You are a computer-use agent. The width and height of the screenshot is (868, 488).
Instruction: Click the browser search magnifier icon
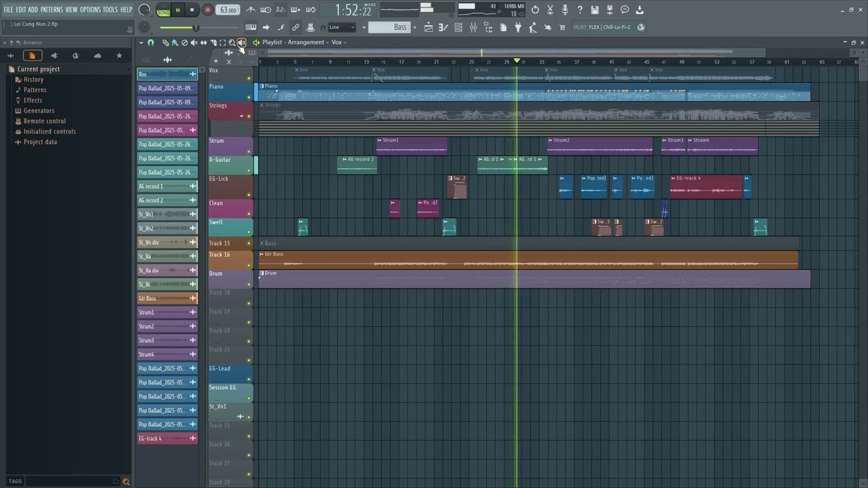tap(125, 481)
